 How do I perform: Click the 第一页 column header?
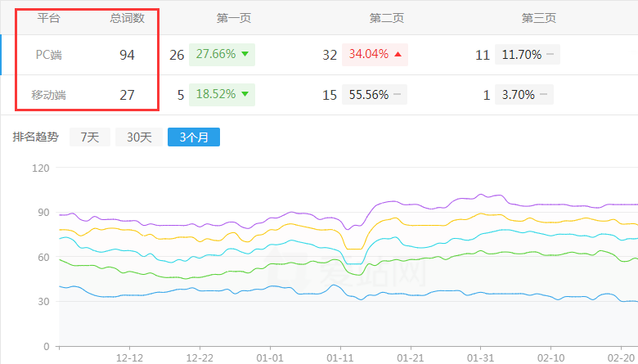233,17
